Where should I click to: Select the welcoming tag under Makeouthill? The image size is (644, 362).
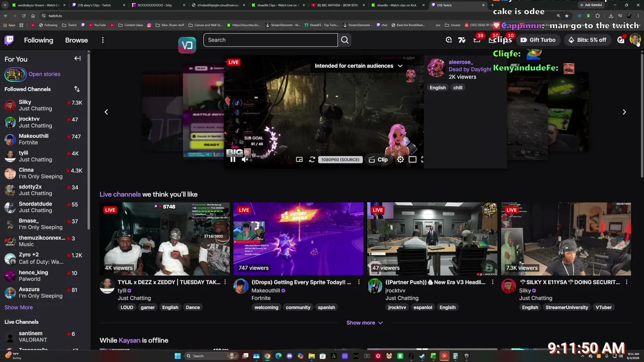point(266,307)
